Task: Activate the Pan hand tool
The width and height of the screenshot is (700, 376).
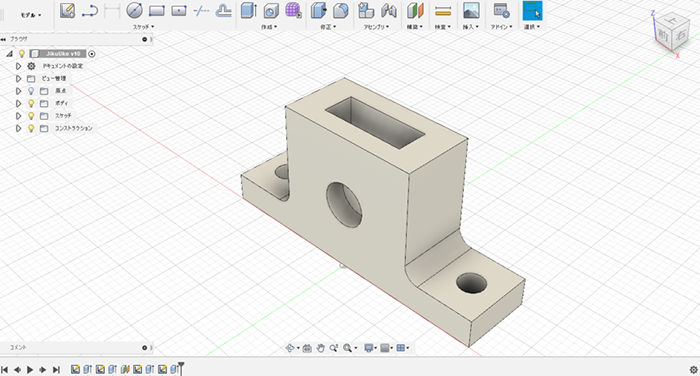Action: point(320,348)
